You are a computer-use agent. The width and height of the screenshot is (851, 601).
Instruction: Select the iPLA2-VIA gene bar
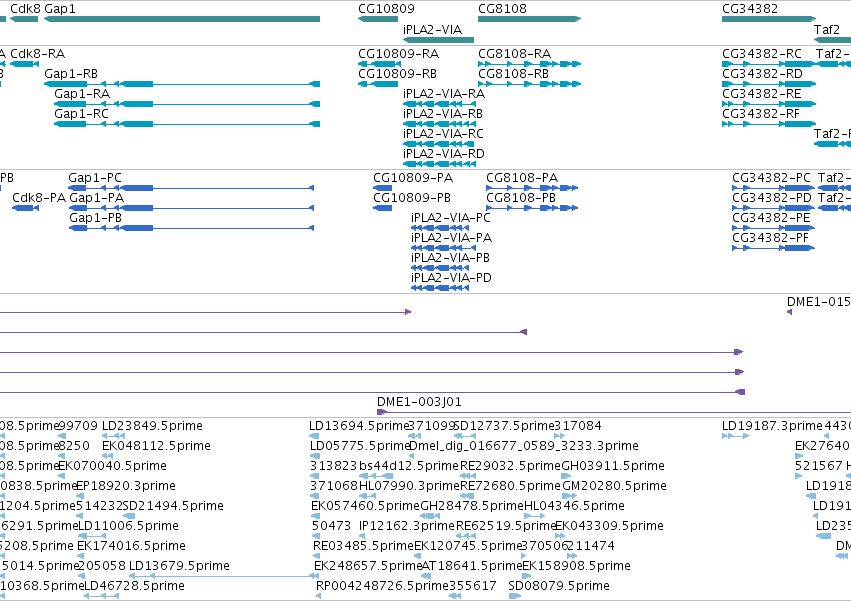point(439,40)
